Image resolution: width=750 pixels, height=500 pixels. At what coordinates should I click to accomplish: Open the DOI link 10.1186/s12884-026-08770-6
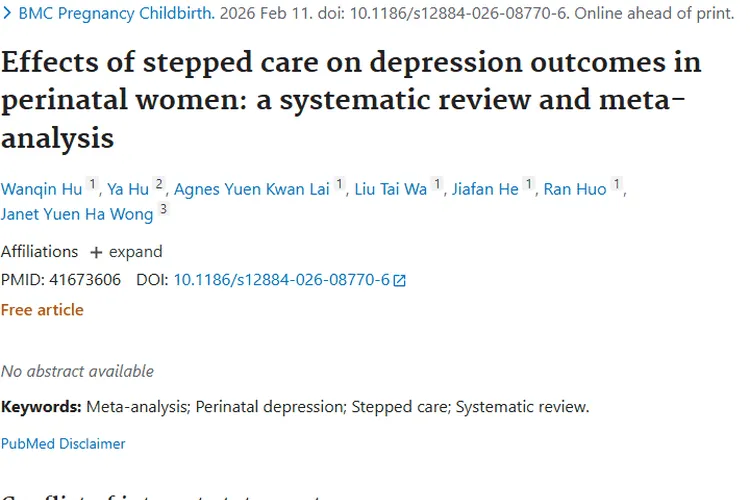point(281,280)
